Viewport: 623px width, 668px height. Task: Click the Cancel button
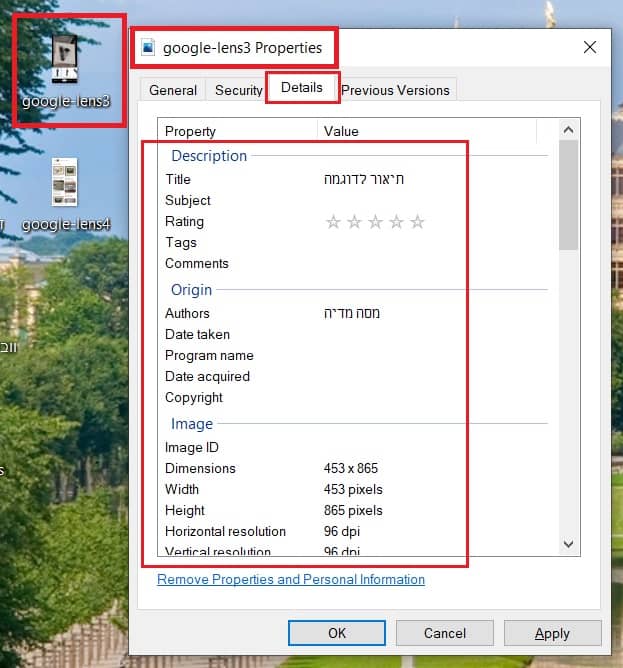[445, 633]
